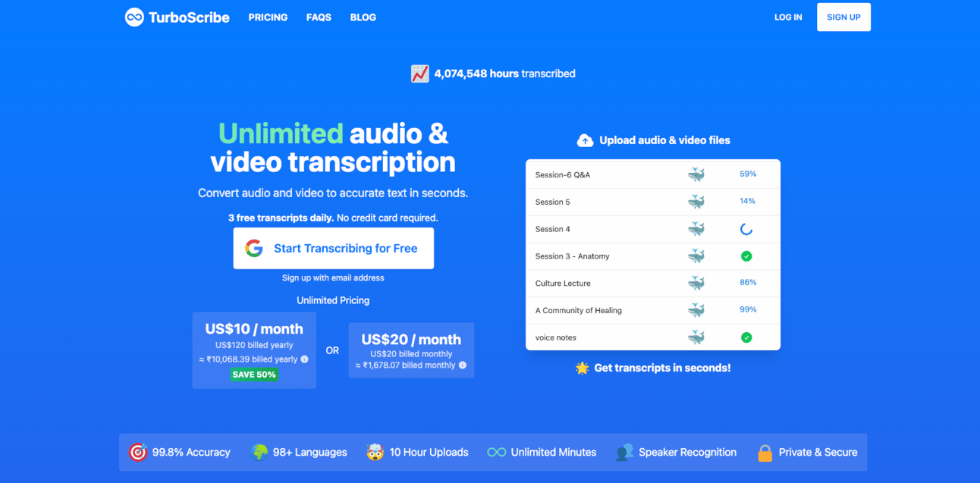Click the 59% progress for Session-6 Q&A

(748, 174)
